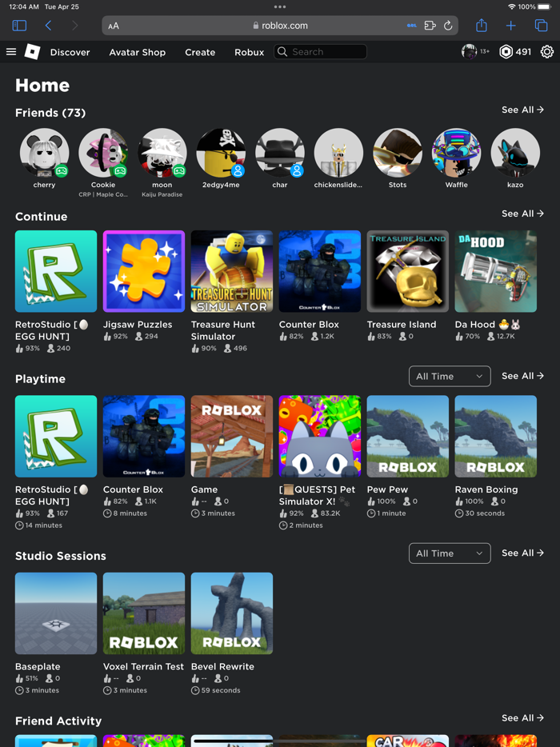Open Counter Blox thumbnail in Continue
This screenshot has height=747, width=560.
click(320, 271)
